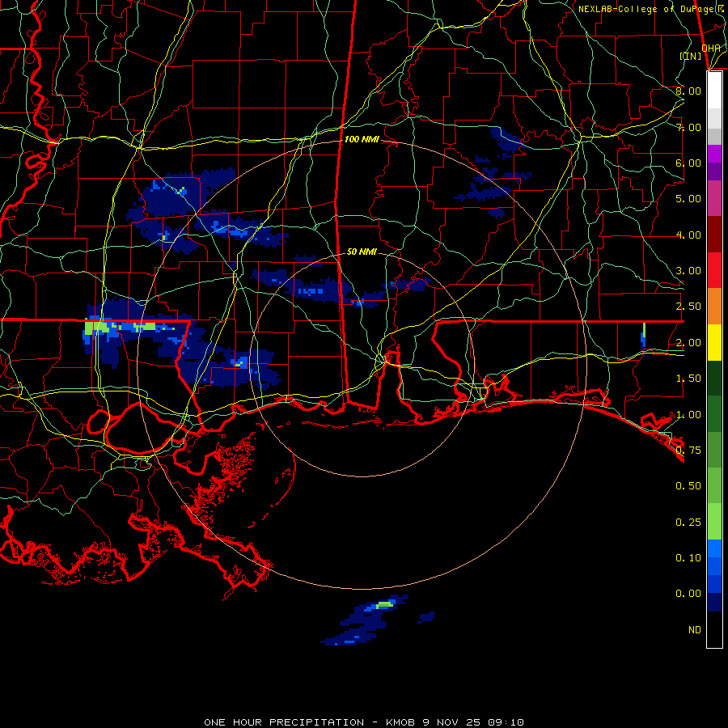Select the light green swatch at 0.25
This screenshot has height=728, width=728.
click(x=714, y=522)
